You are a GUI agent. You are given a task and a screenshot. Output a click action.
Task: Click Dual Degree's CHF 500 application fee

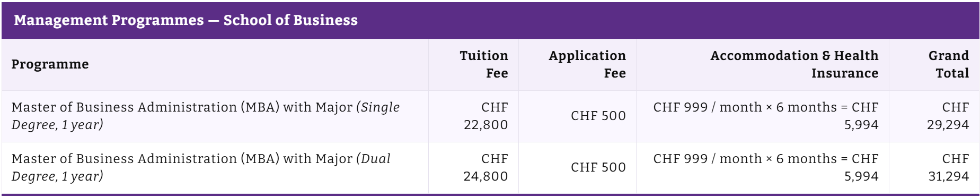pyautogui.click(x=598, y=167)
